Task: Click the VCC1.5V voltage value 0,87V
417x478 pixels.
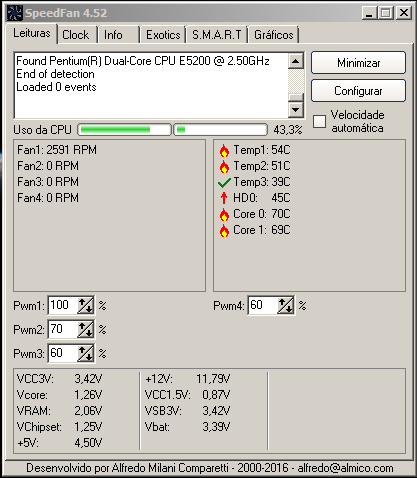Action: pos(216,395)
